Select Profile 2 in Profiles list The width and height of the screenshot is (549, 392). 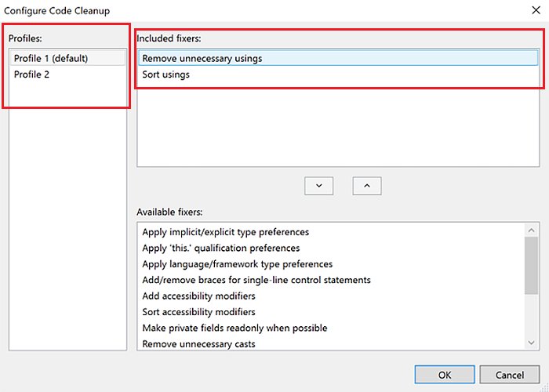67,74
